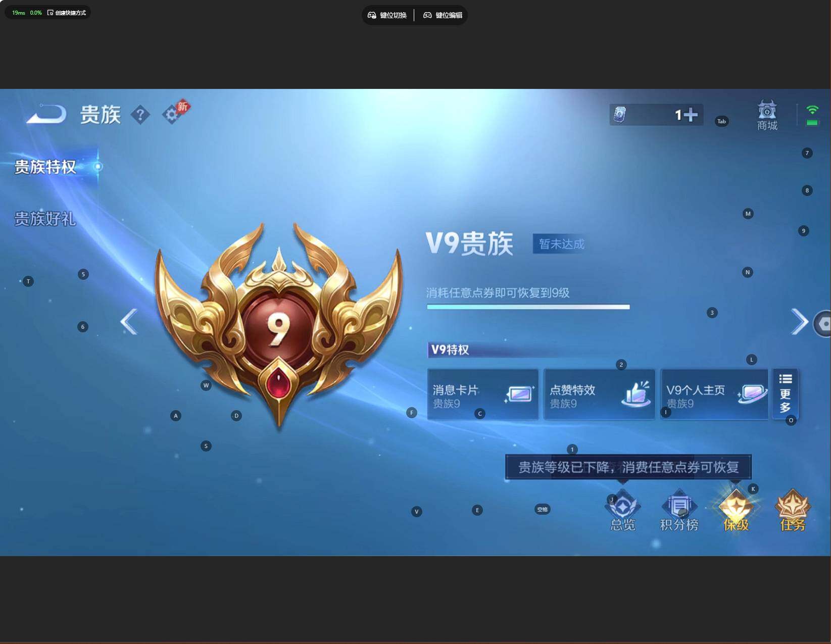Click the 键位编辑 button
Viewport: 831px width, 644px height.
[x=443, y=15]
